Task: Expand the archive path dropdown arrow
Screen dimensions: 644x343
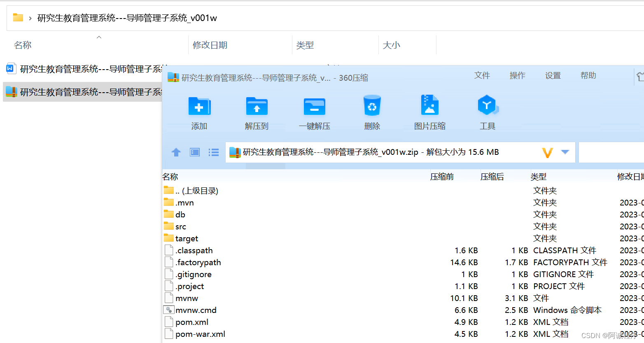Action: tap(565, 152)
